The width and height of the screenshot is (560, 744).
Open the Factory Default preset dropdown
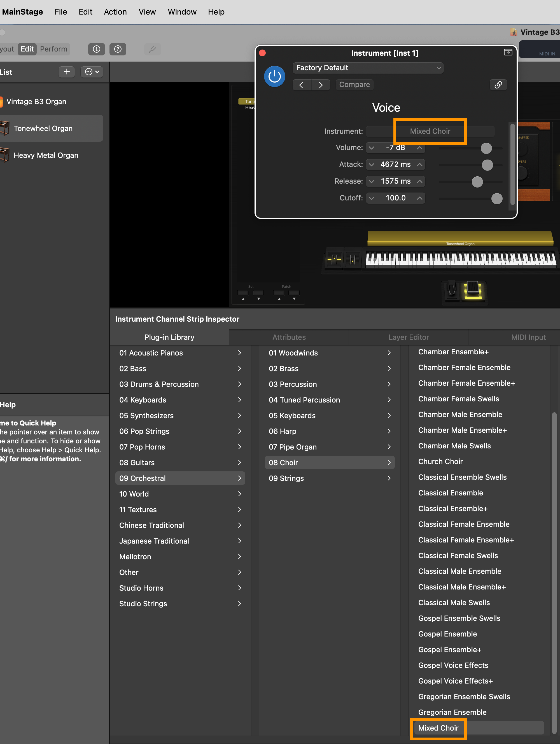point(368,68)
